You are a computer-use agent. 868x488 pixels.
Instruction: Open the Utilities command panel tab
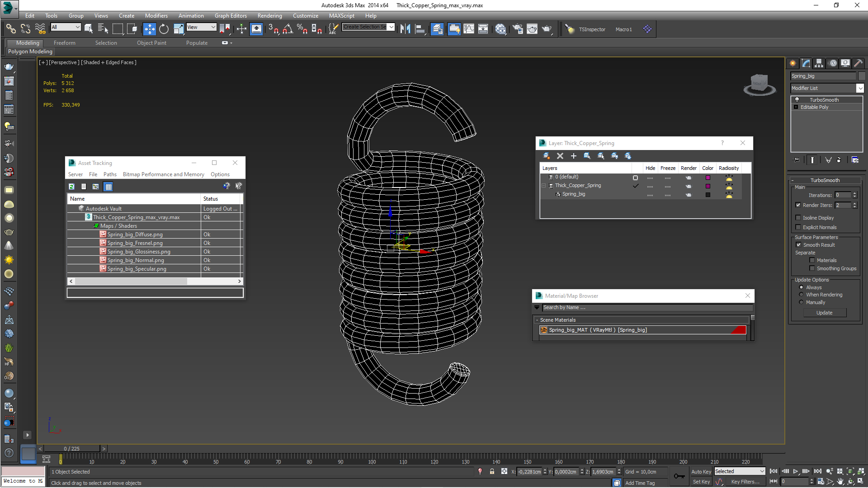859,63
